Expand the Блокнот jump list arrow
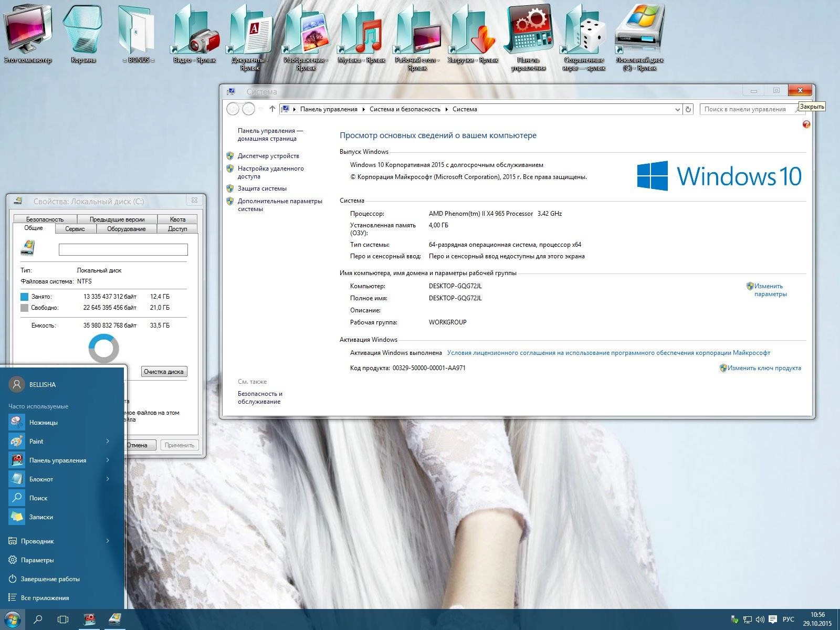The width and height of the screenshot is (840, 630). [x=108, y=479]
